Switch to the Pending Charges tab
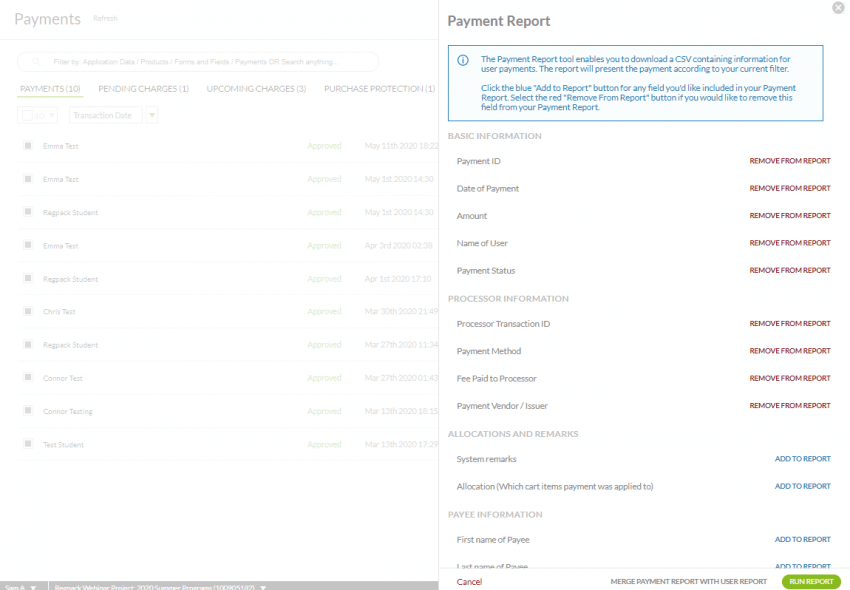This screenshot has height=590, width=850. click(143, 89)
